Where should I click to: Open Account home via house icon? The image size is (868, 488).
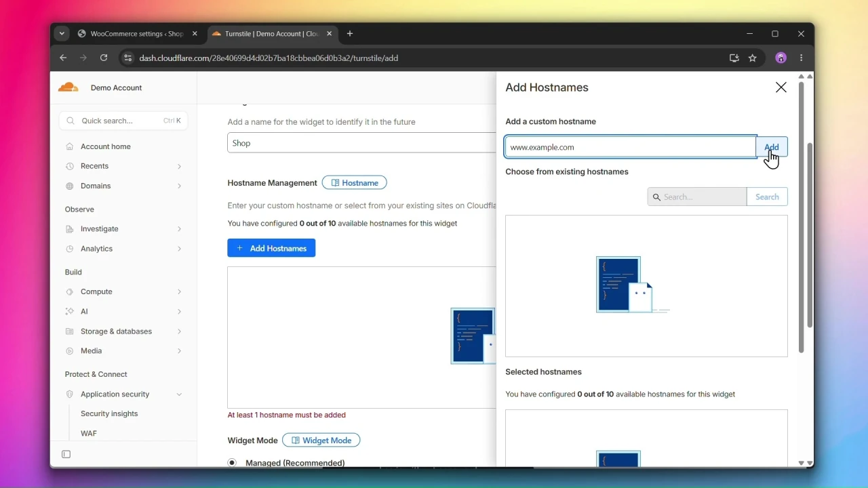click(70, 146)
